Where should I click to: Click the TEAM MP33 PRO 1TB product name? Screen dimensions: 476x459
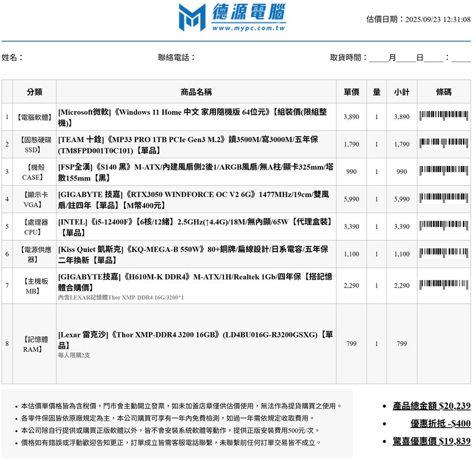(188, 145)
